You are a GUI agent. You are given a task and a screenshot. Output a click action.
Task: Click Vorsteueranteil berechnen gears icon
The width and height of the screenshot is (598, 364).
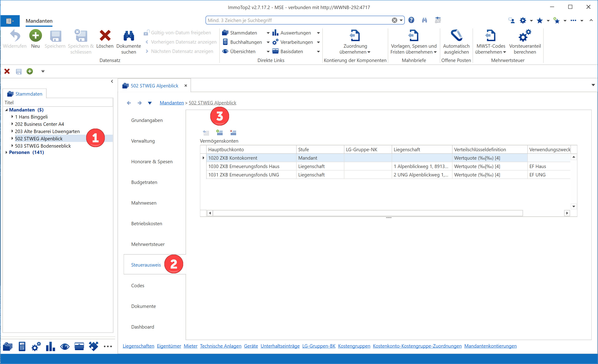click(525, 36)
